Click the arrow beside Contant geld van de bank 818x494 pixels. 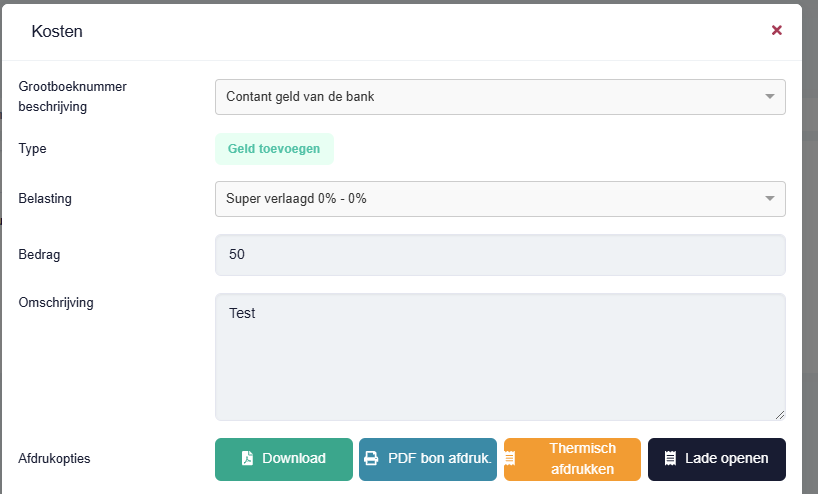769,97
